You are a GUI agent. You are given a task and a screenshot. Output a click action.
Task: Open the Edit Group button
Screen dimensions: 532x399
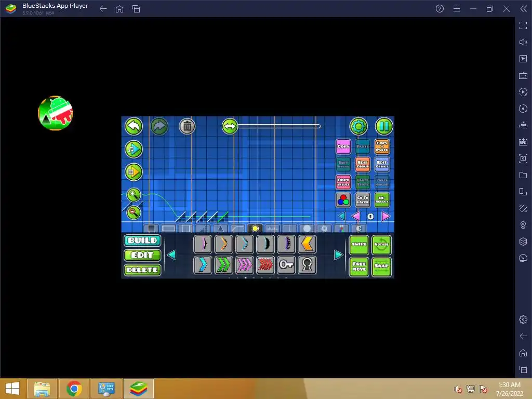363,164
